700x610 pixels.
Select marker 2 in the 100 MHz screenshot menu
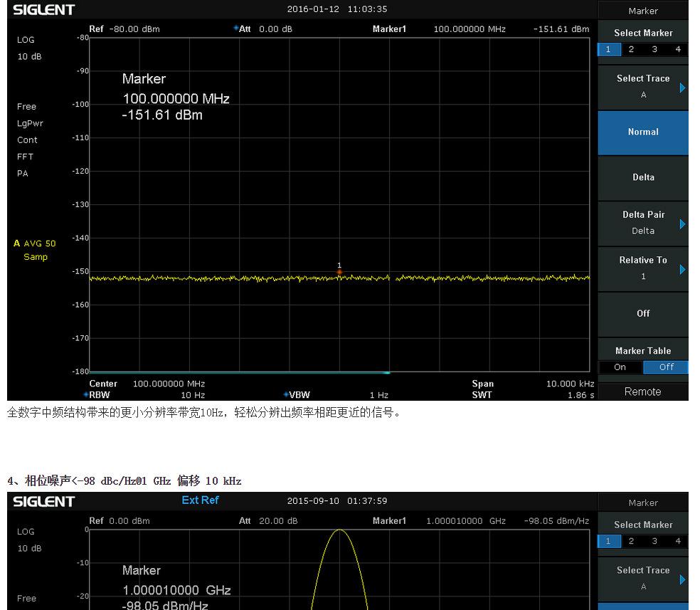tap(631, 49)
